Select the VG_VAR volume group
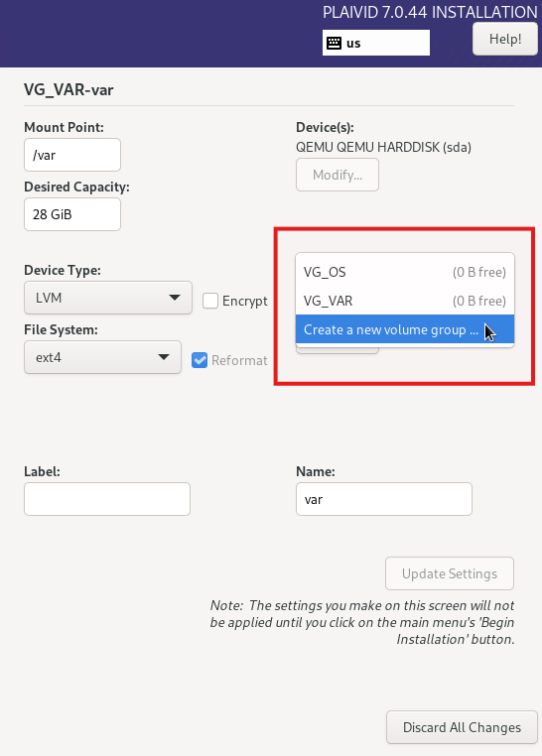 (x=405, y=301)
